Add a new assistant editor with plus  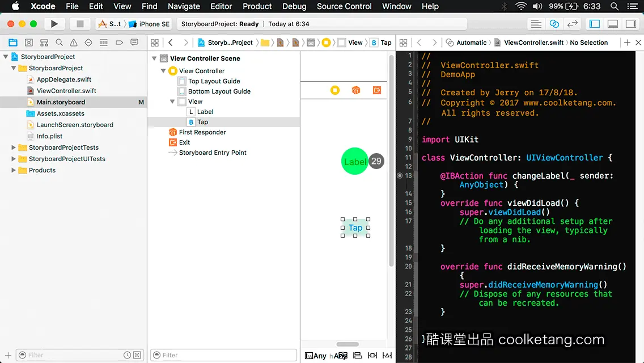tap(627, 43)
